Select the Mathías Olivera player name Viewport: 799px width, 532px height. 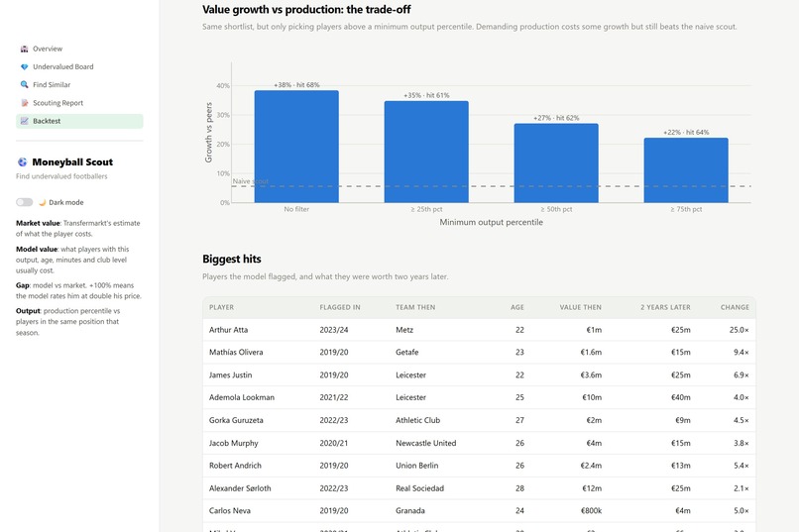click(x=236, y=353)
